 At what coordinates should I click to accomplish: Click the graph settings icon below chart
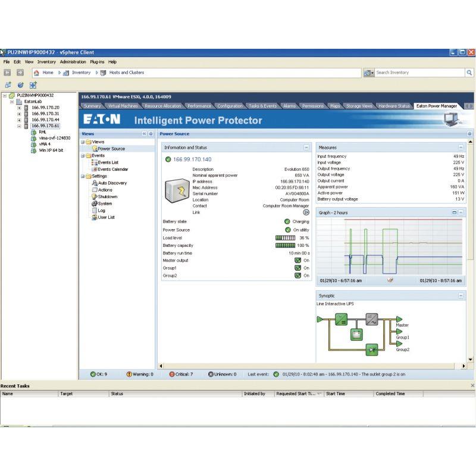click(x=390, y=280)
